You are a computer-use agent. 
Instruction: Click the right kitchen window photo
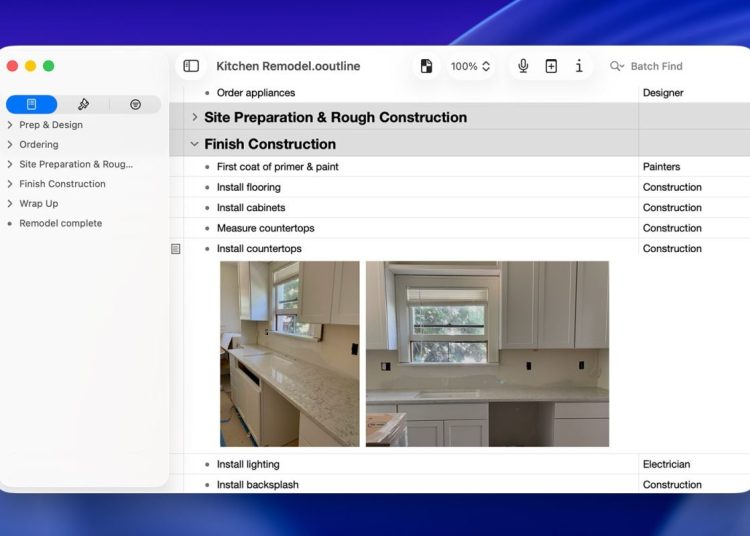click(x=487, y=353)
